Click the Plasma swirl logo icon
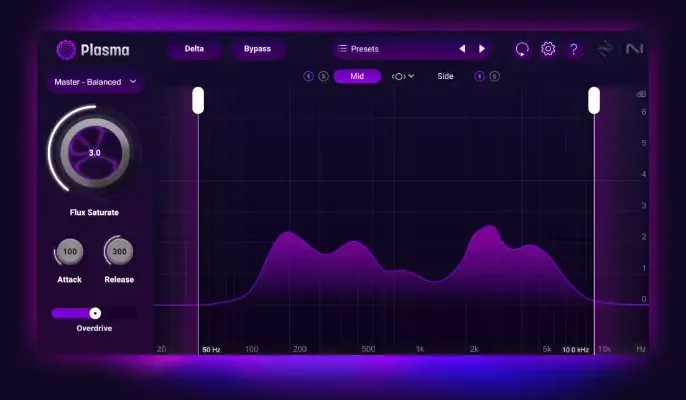This screenshot has width=686, height=400. click(x=66, y=49)
